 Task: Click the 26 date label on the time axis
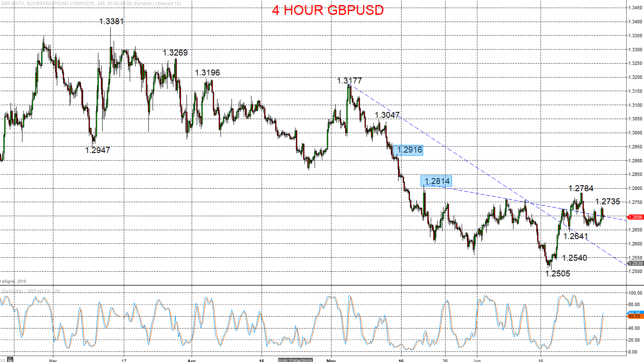coord(445,361)
